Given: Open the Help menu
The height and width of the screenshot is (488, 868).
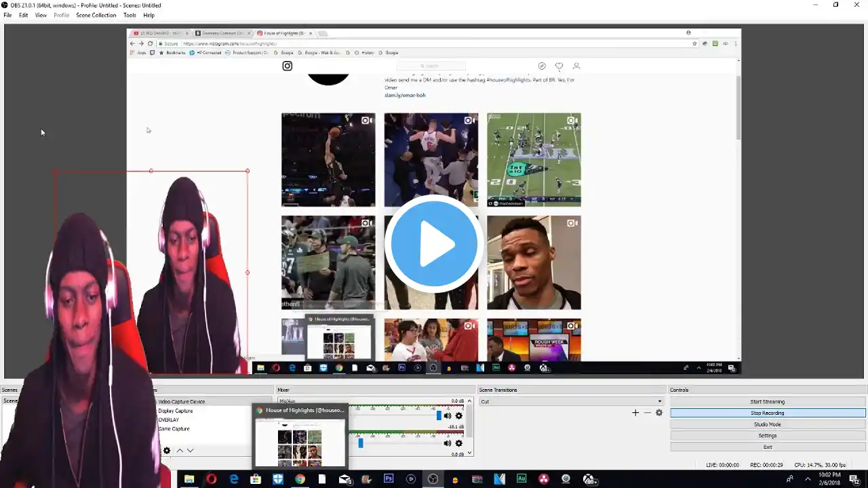Looking at the screenshot, I should (149, 15).
